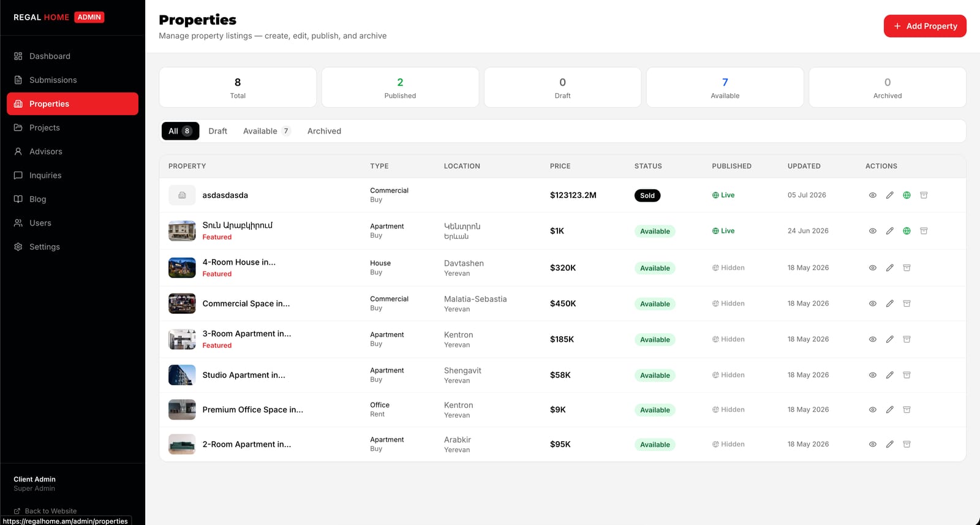View the asdasdasda listing via eye icon

872,195
